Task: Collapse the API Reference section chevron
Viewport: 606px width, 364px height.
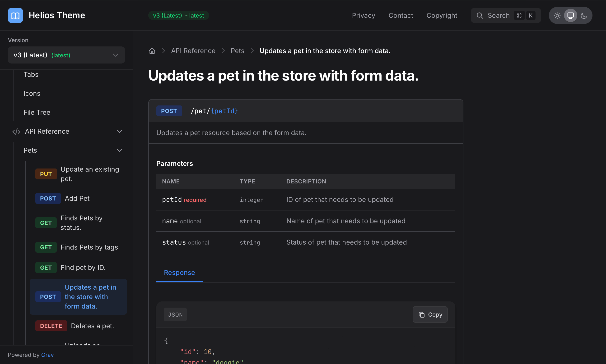Action: 119,132
